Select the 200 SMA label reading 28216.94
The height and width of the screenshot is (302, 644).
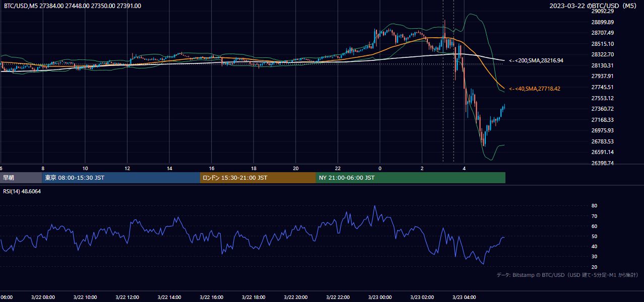point(536,60)
